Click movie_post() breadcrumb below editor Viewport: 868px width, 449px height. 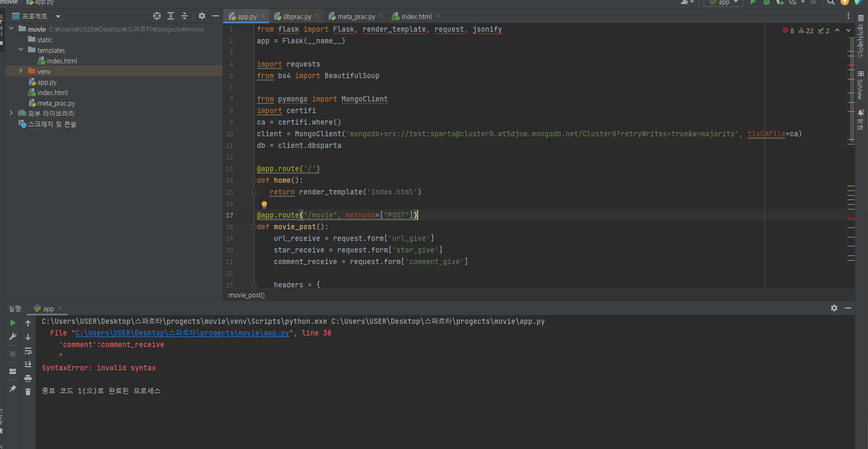pyautogui.click(x=246, y=295)
